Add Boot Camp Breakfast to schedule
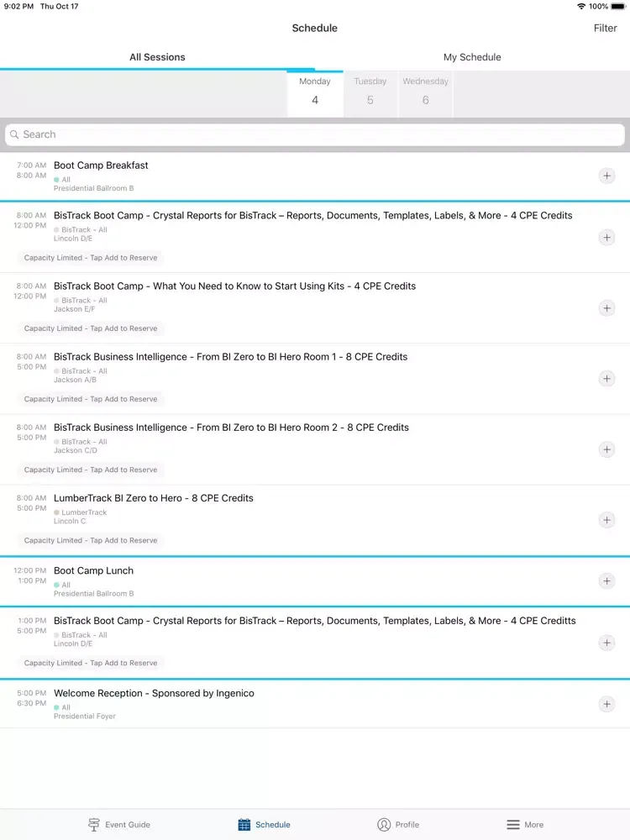The height and width of the screenshot is (840, 630). pyautogui.click(x=606, y=176)
